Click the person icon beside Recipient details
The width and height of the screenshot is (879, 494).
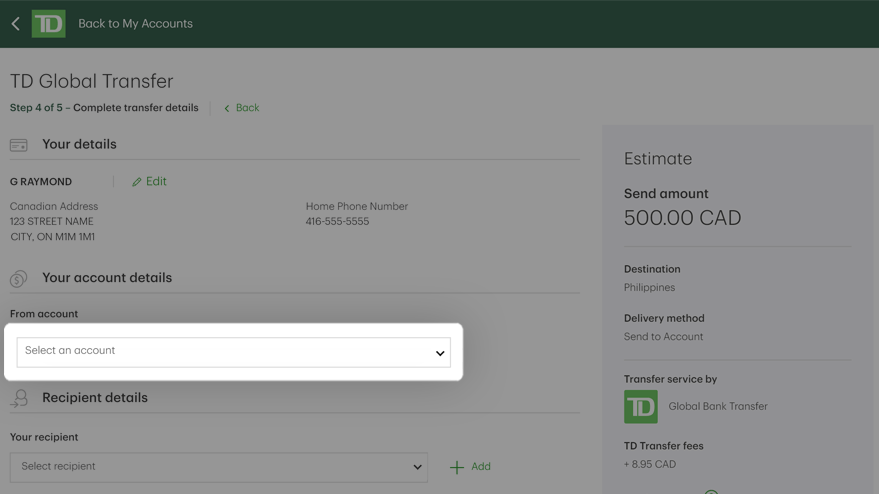tap(19, 398)
